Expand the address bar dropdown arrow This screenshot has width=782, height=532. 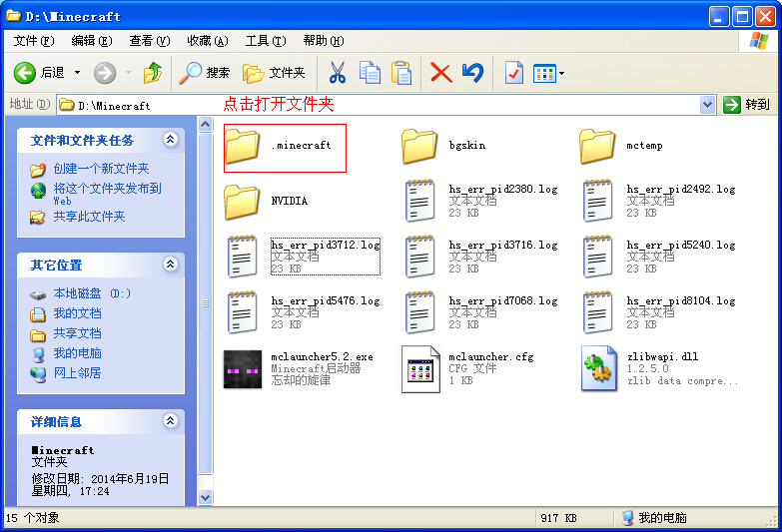(x=707, y=105)
